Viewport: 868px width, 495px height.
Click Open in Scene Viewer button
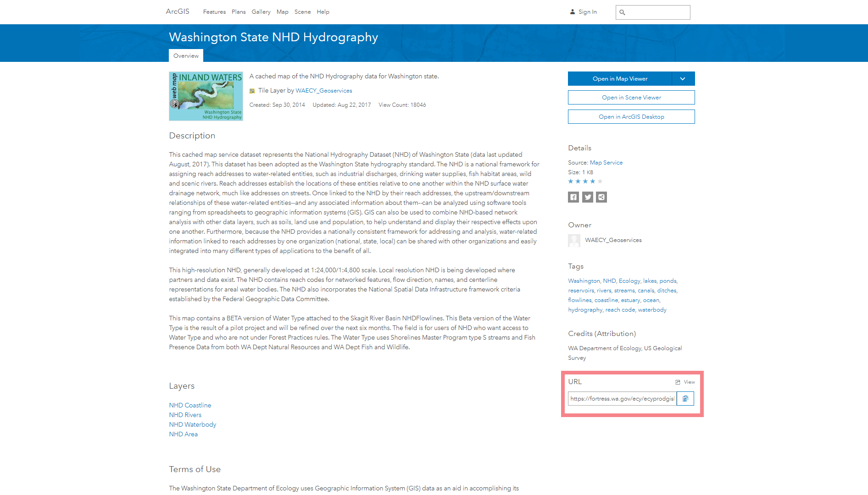[x=631, y=98]
